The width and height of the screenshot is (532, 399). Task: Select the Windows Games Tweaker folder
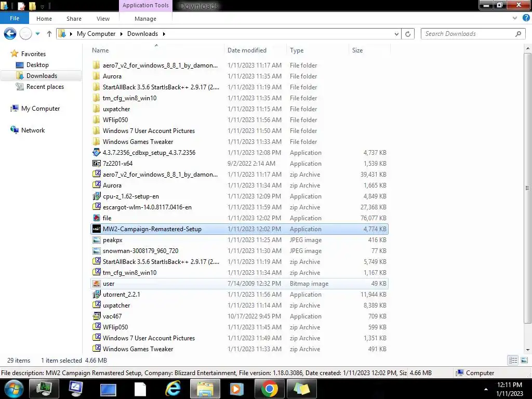pyautogui.click(x=240, y=141)
